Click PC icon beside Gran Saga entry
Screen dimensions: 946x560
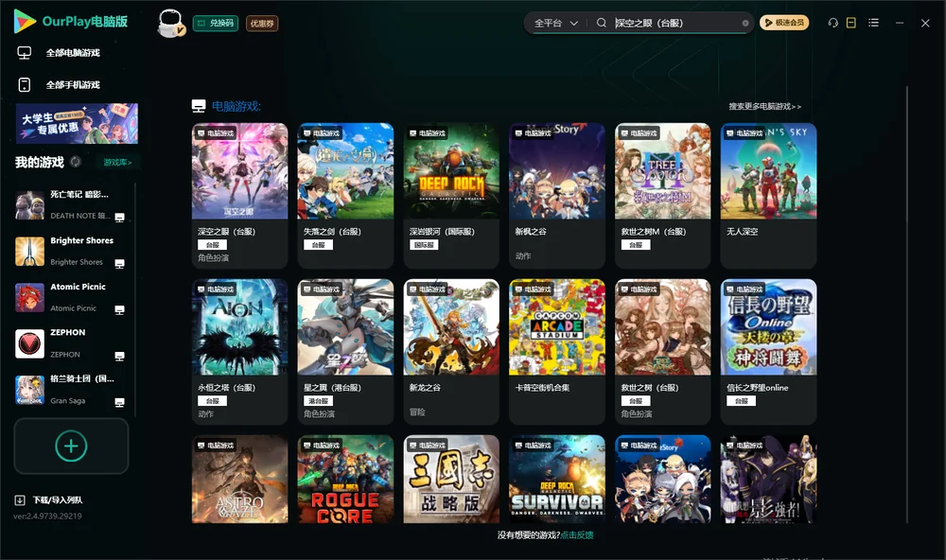pyautogui.click(x=119, y=402)
